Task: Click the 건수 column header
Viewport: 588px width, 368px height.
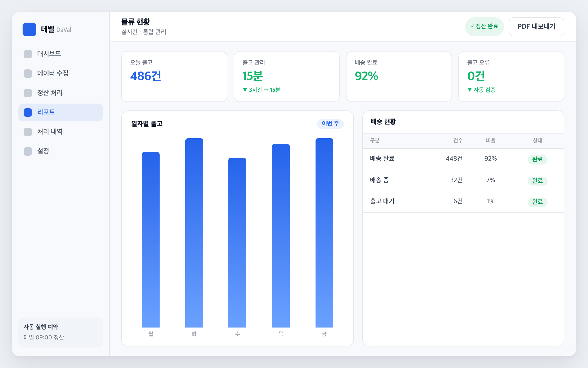Action: click(458, 141)
